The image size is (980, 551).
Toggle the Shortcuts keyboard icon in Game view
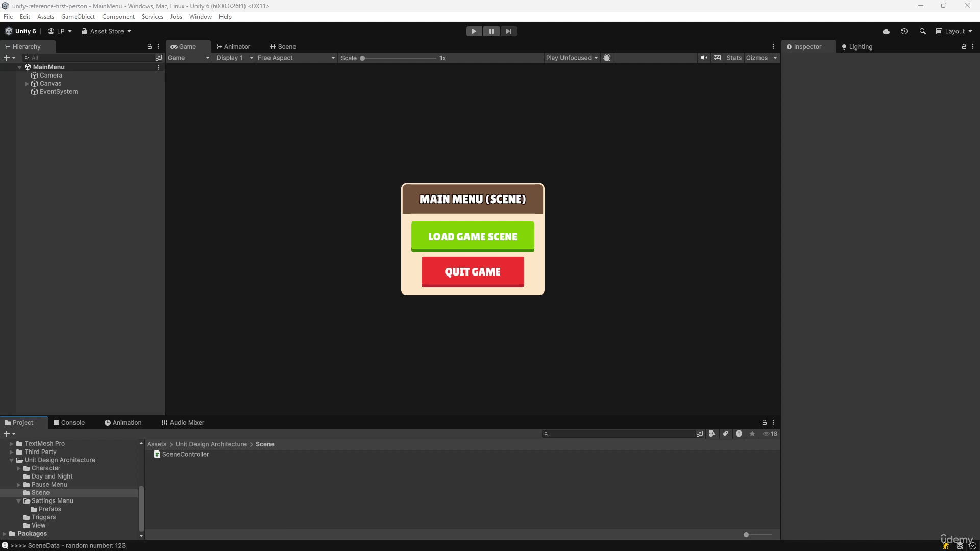coord(717,58)
